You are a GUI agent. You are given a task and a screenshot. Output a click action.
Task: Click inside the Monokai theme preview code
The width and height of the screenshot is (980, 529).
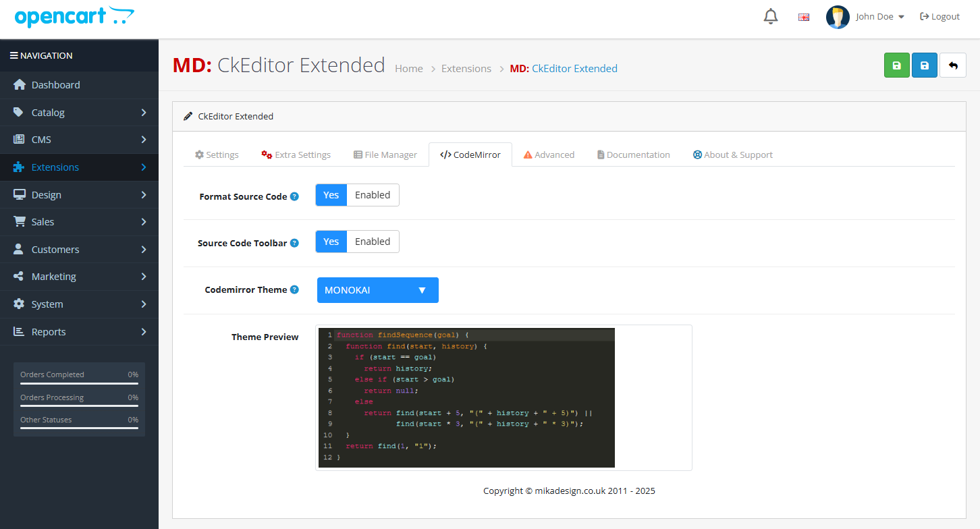click(466, 398)
